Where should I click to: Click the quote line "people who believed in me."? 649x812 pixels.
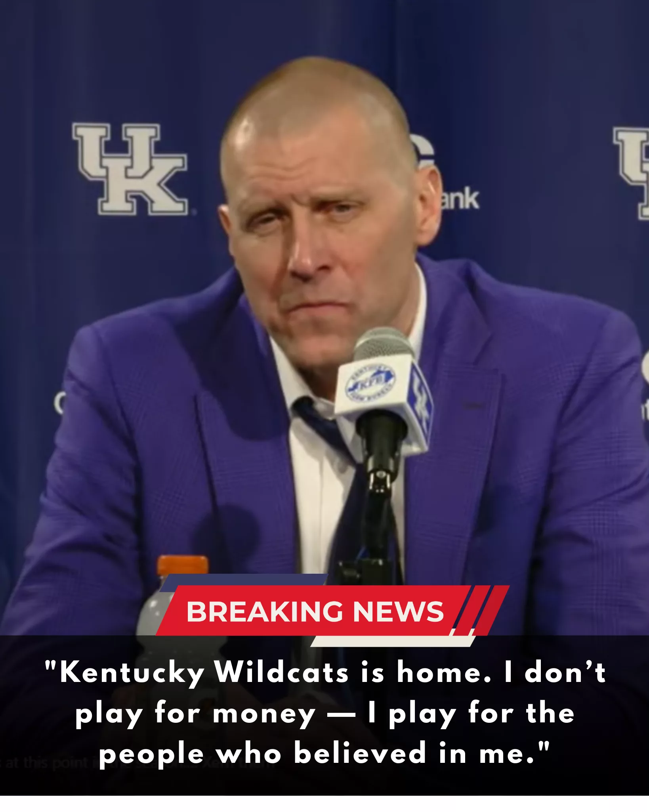pyautogui.click(x=325, y=753)
